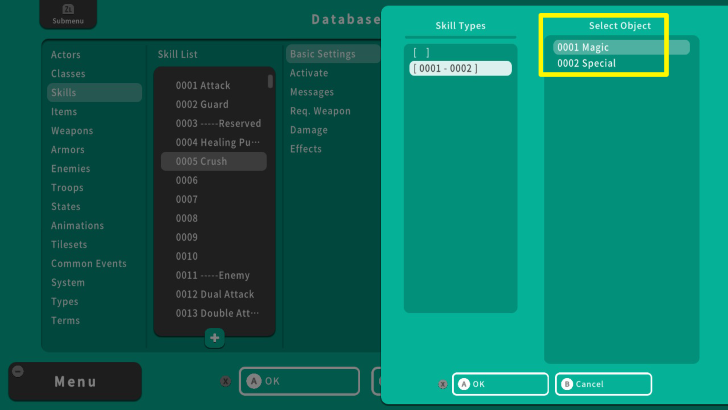Add a new skill with plus button
This screenshot has width=728, height=410.
pos(214,338)
